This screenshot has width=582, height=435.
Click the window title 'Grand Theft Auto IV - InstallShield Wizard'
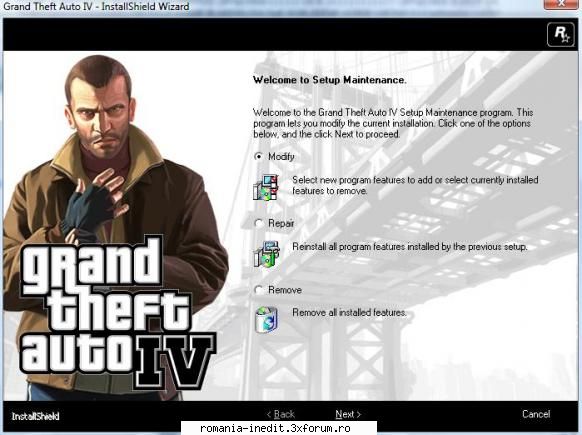96,6
